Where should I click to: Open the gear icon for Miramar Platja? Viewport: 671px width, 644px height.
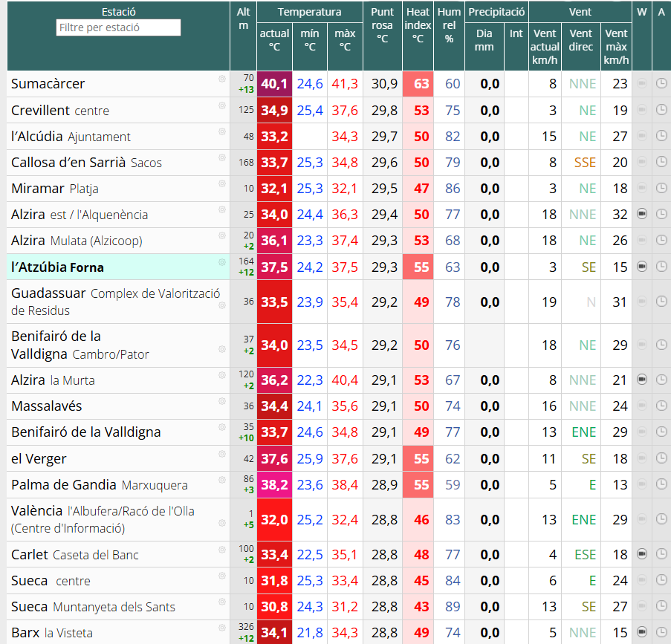coord(222,183)
